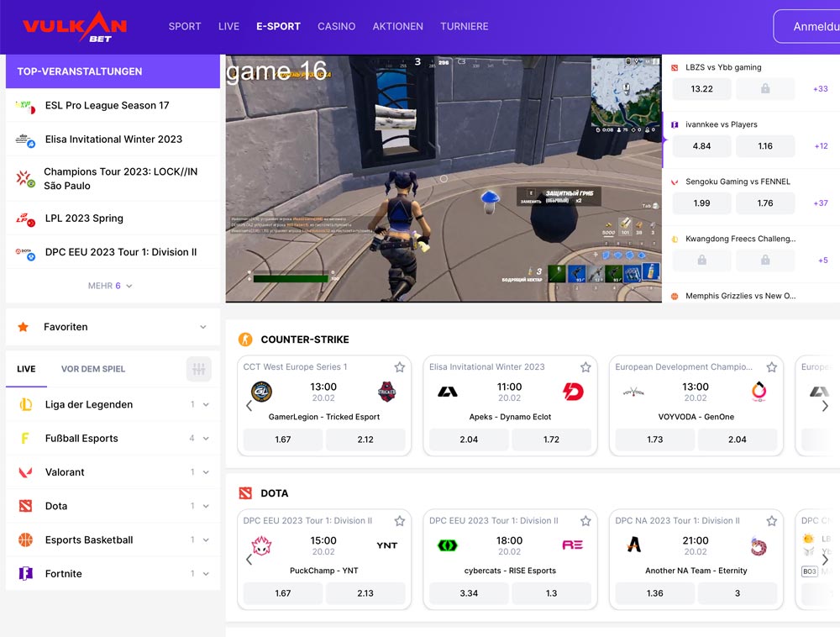Favorite the CCT West Europe Series 1 match
Viewport: 840px width, 637px height.
[400, 367]
